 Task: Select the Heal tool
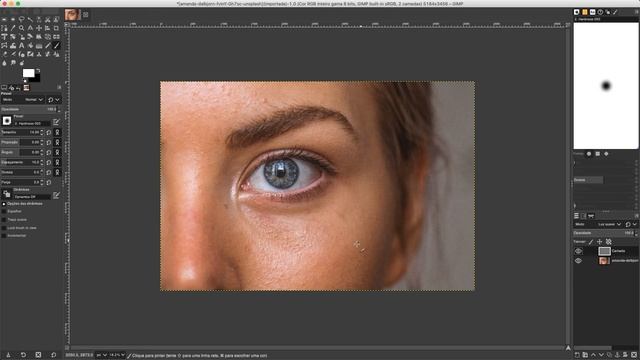pos(48,54)
